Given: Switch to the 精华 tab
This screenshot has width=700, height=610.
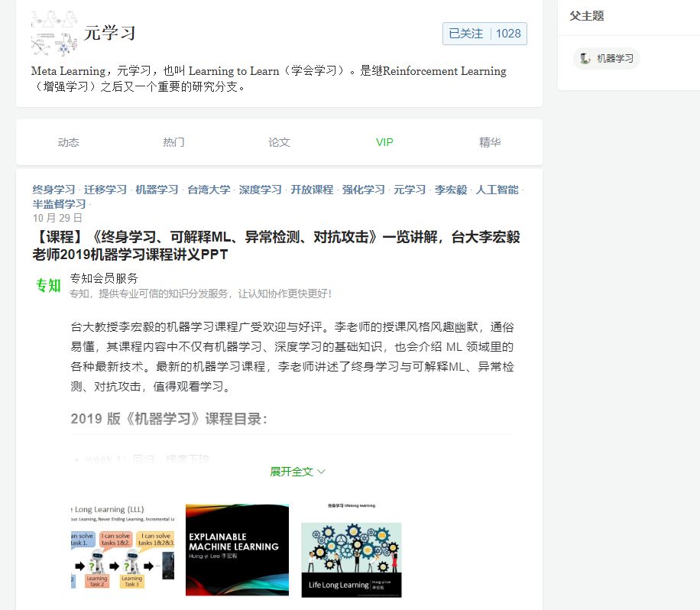Looking at the screenshot, I should coord(490,142).
